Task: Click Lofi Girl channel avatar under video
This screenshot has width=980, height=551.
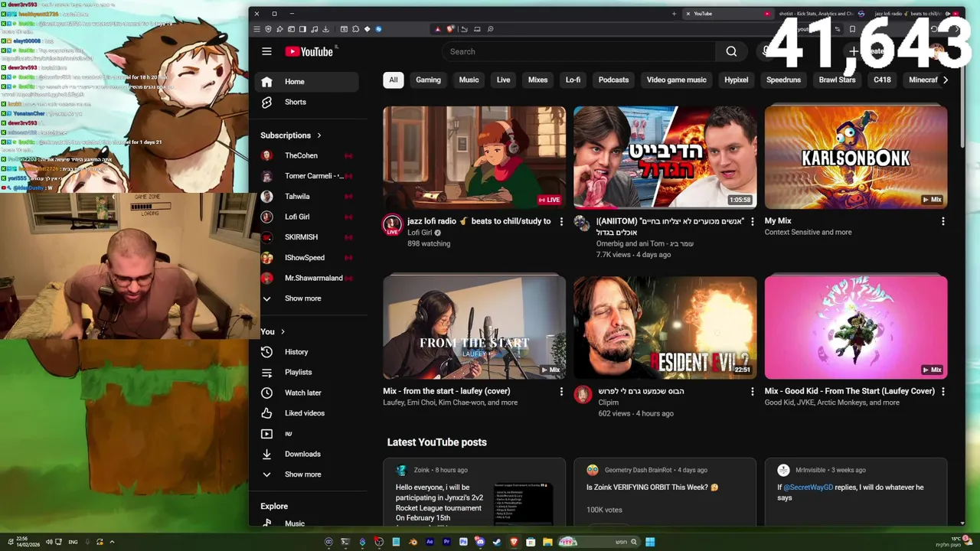Action: pyautogui.click(x=392, y=224)
